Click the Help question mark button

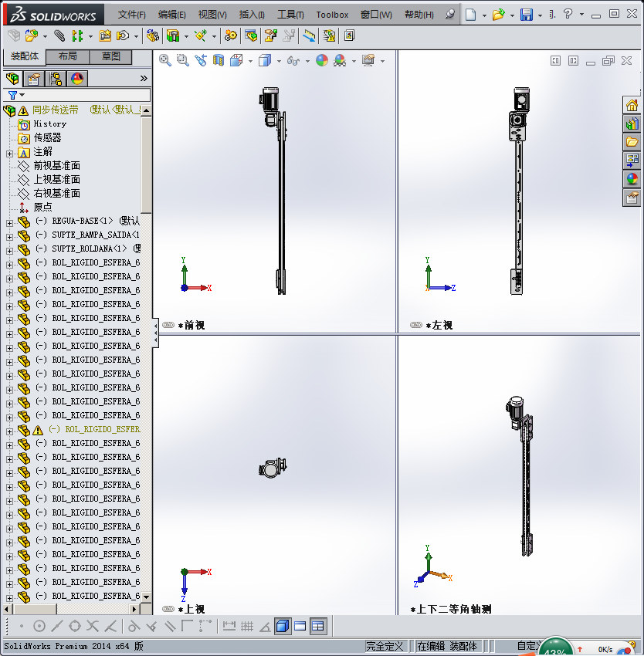point(568,14)
